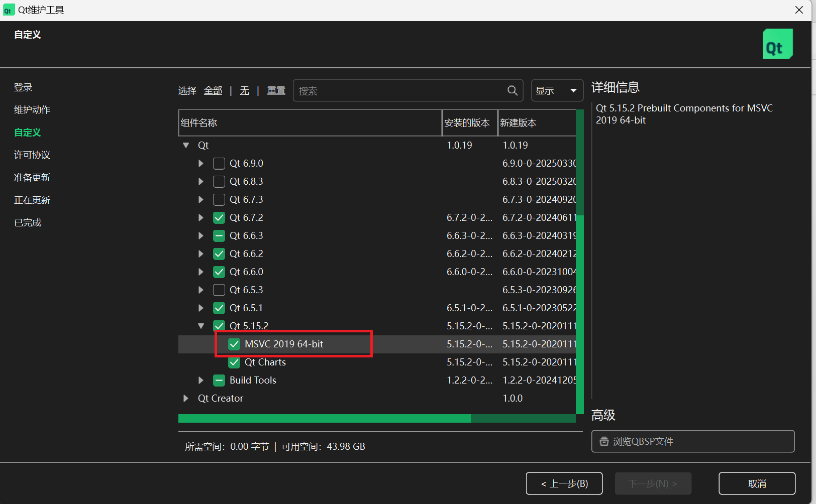Expand the Qt 6.6.3 node

pos(201,235)
